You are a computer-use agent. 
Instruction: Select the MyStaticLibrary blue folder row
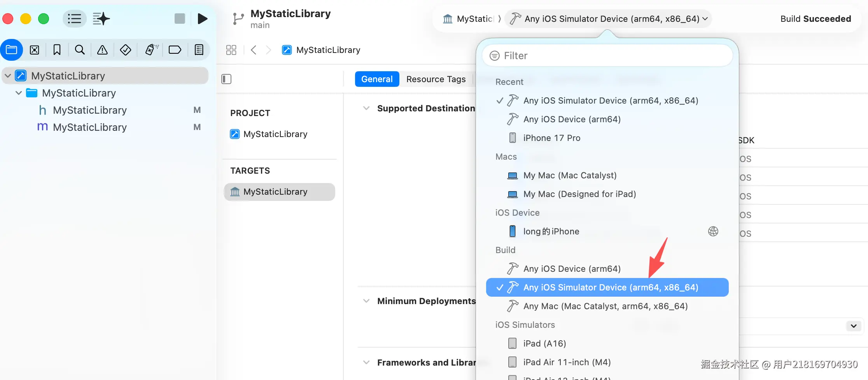[105, 93]
